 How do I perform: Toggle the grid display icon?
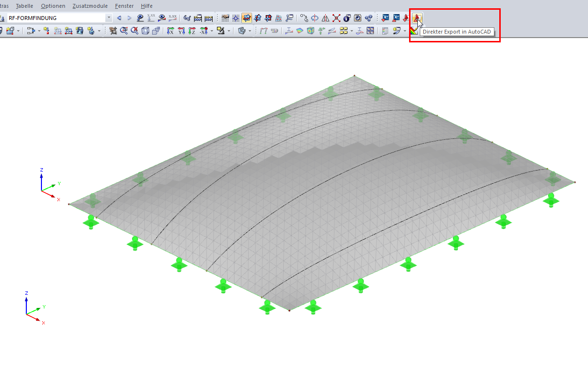pos(225,18)
